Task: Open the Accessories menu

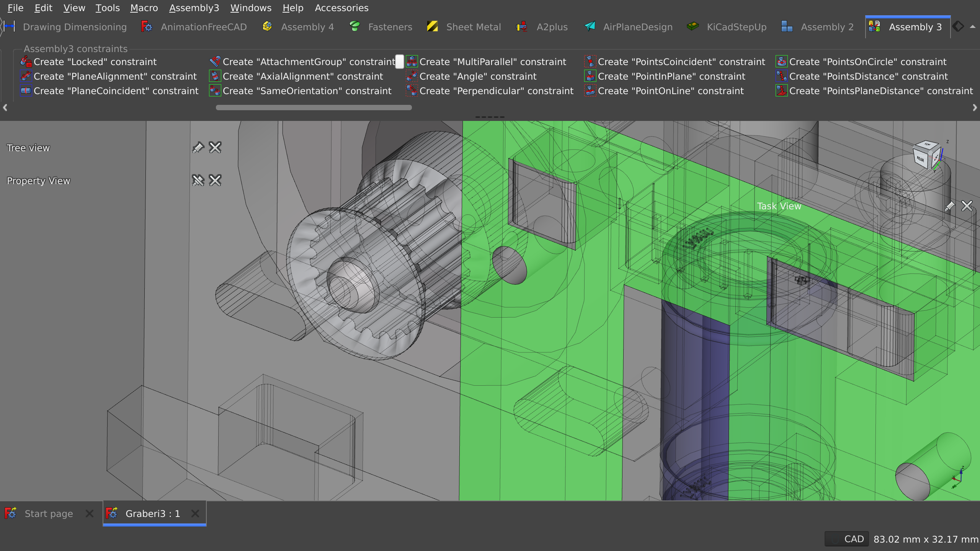Action: click(x=341, y=8)
